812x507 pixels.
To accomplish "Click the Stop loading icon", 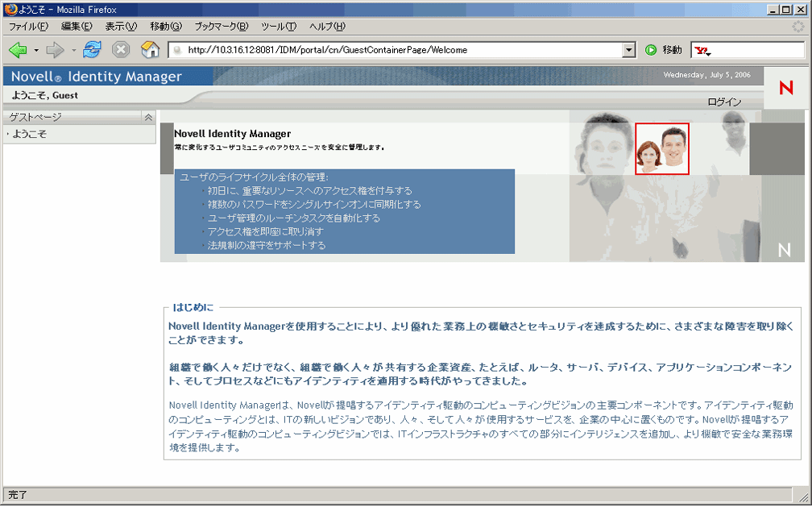I will click(121, 50).
